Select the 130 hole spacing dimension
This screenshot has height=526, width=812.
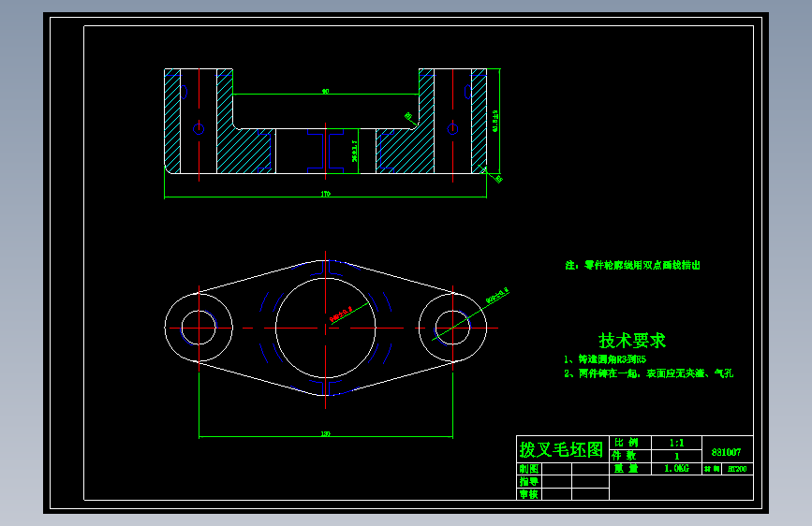click(x=325, y=434)
